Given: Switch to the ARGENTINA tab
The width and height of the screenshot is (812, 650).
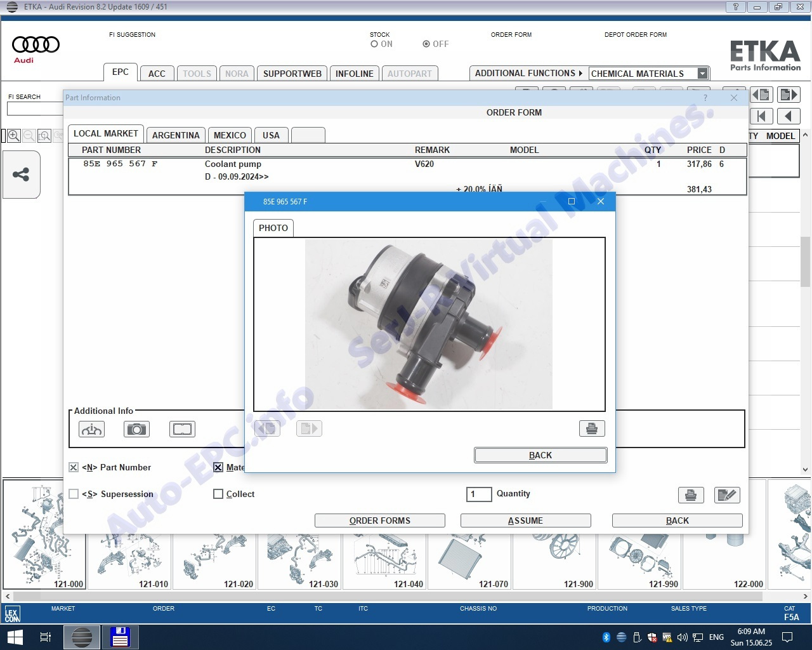Looking at the screenshot, I should (176, 135).
